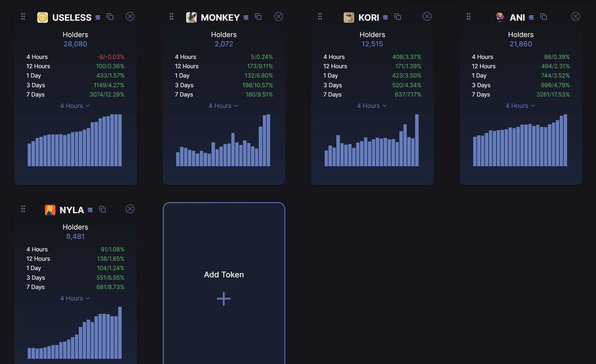Open the 4 Hours dropdown on USELESS card
The image size is (596, 364).
click(x=74, y=105)
